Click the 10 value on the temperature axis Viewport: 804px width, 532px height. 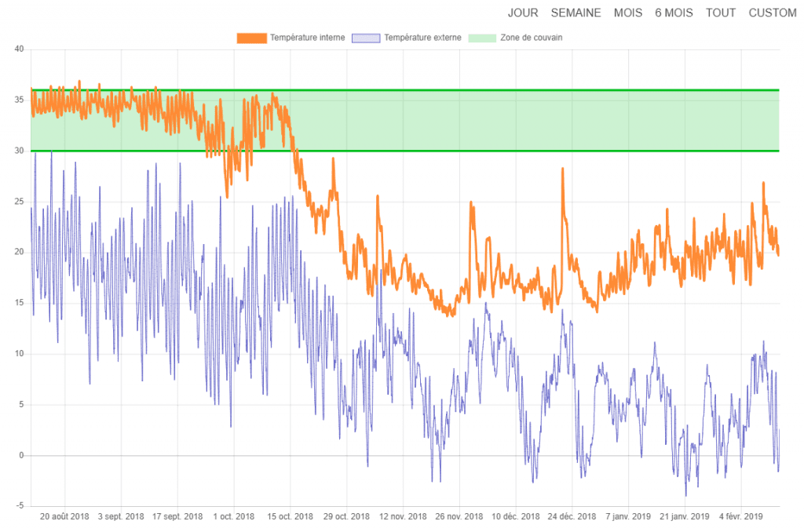coord(19,354)
